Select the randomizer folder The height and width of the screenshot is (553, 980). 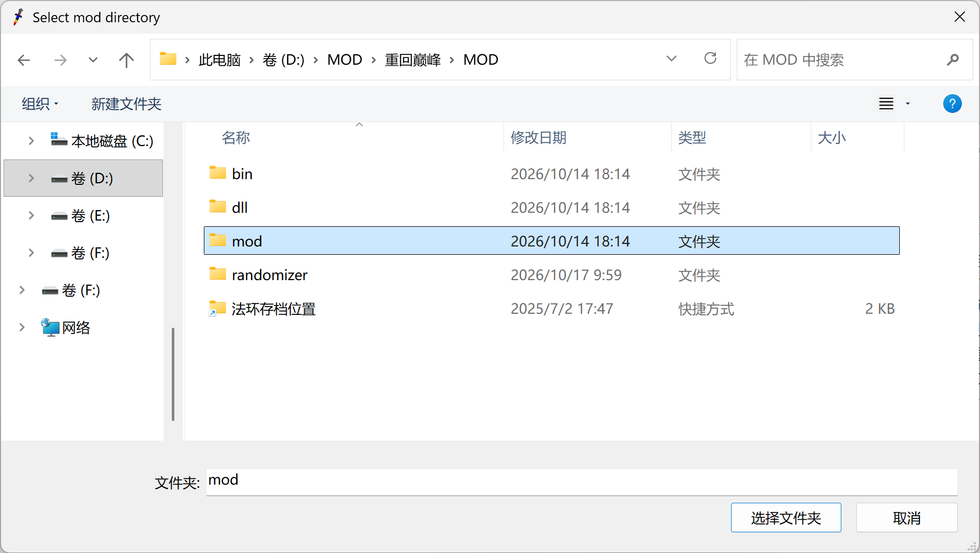[x=552, y=275]
